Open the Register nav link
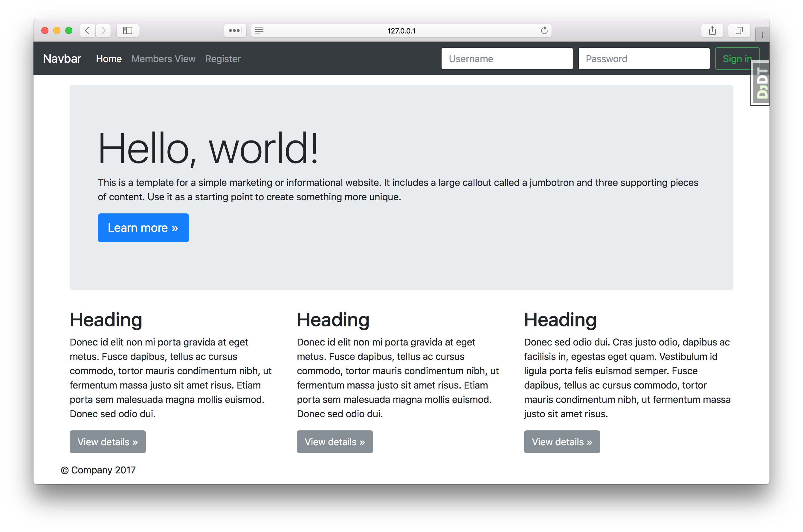Screen dimensions: 803x532 point(223,59)
